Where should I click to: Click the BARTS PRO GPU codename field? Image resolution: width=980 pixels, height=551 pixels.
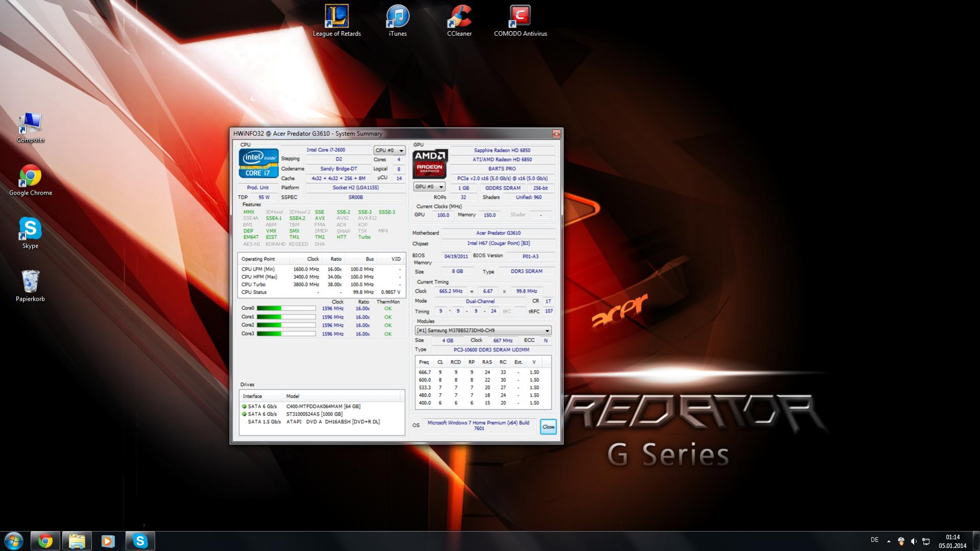pos(502,169)
